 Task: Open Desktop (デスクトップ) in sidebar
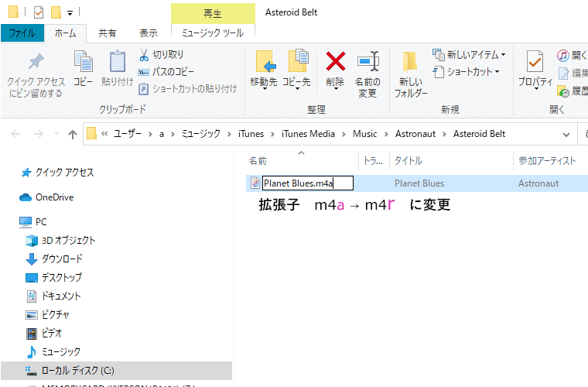pos(53,278)
